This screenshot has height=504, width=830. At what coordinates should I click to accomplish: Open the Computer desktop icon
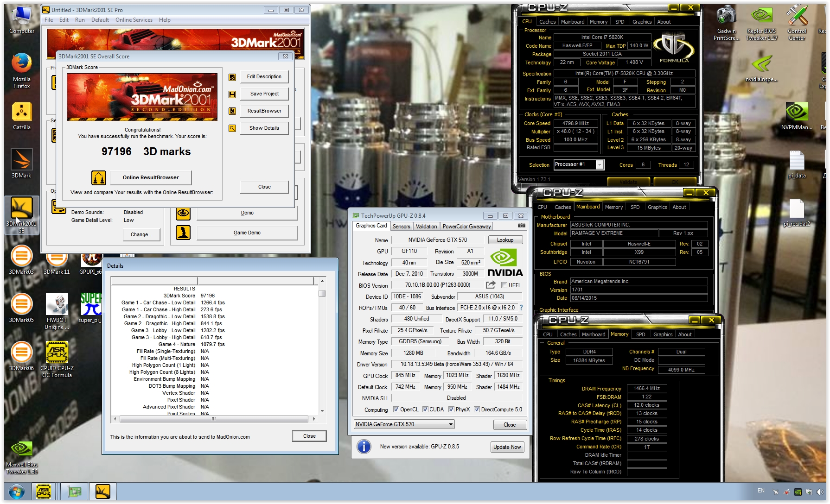click(x=21, y=21)
